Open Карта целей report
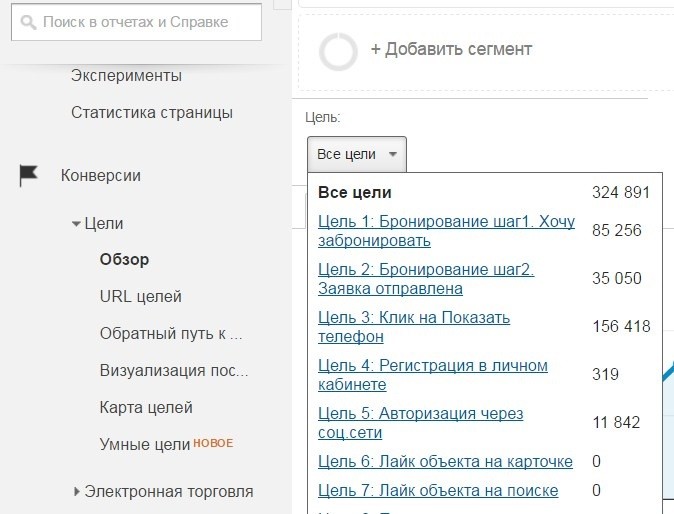 (x=146, y=407)
